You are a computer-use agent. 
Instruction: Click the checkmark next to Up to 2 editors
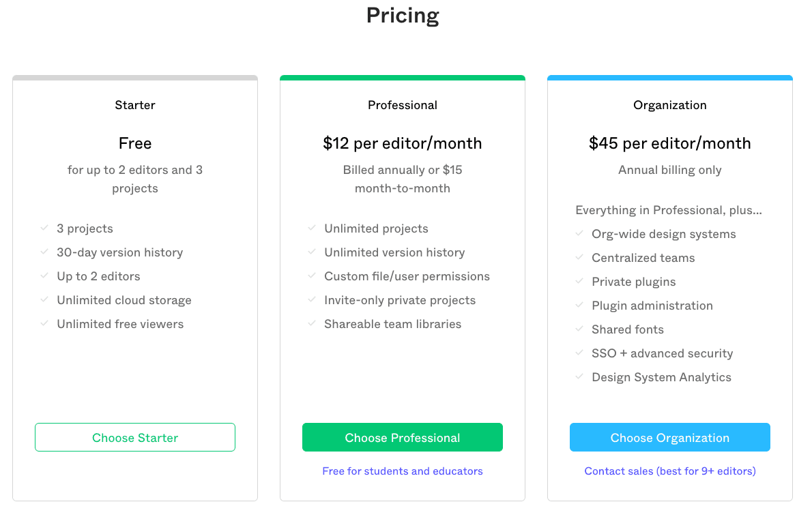click(44, 276)
